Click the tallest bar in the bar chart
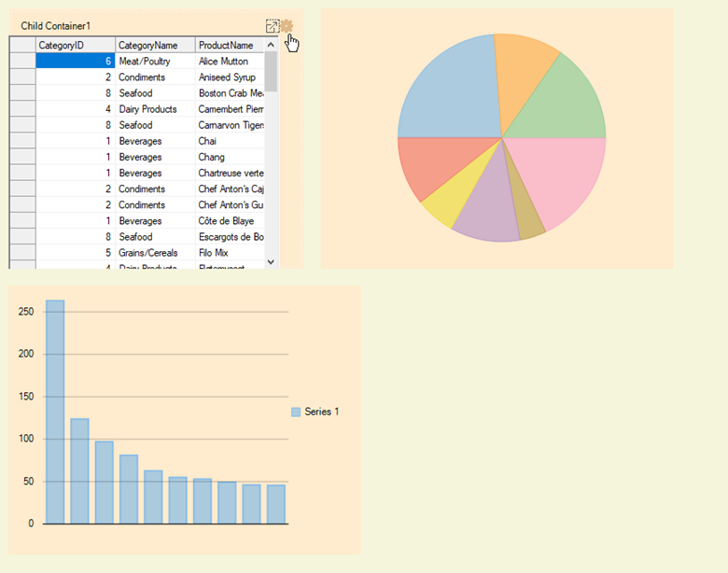The height and width of the screenshot is (573, 728). click(x=55, y=411)
